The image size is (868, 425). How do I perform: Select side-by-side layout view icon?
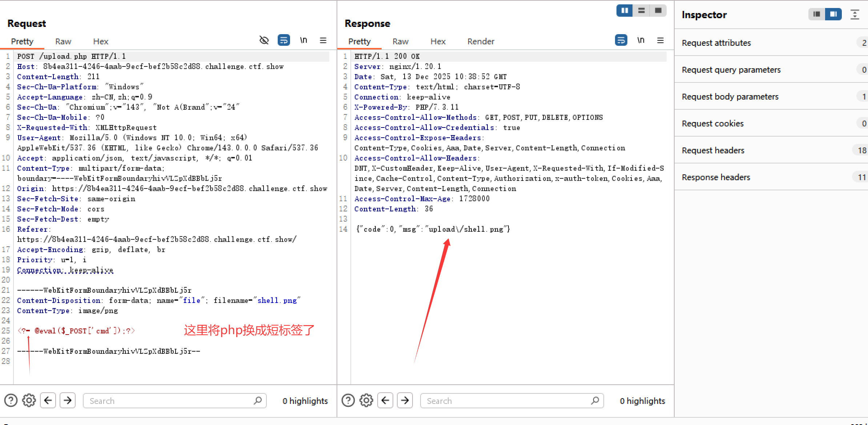click(624, 11)
